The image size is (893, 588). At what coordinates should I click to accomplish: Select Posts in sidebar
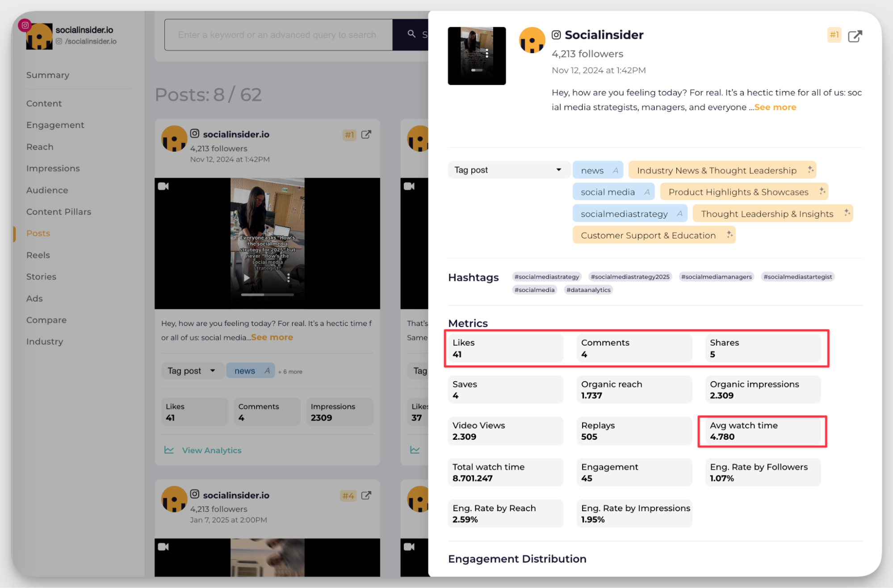click(38, 233)
